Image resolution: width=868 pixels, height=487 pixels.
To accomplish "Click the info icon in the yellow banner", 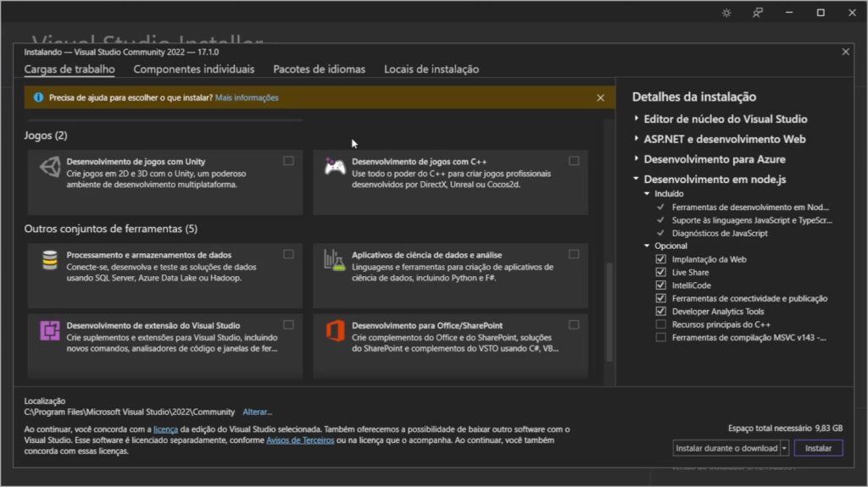I will point(38,97).
